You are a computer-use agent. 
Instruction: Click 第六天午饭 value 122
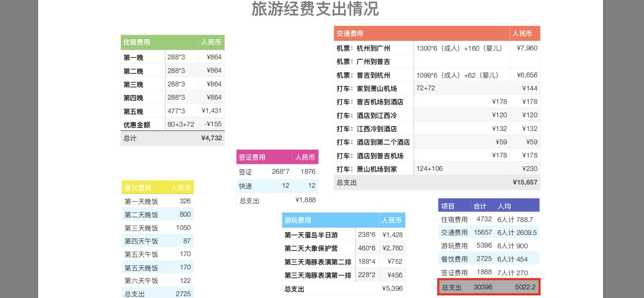[185, 281]
